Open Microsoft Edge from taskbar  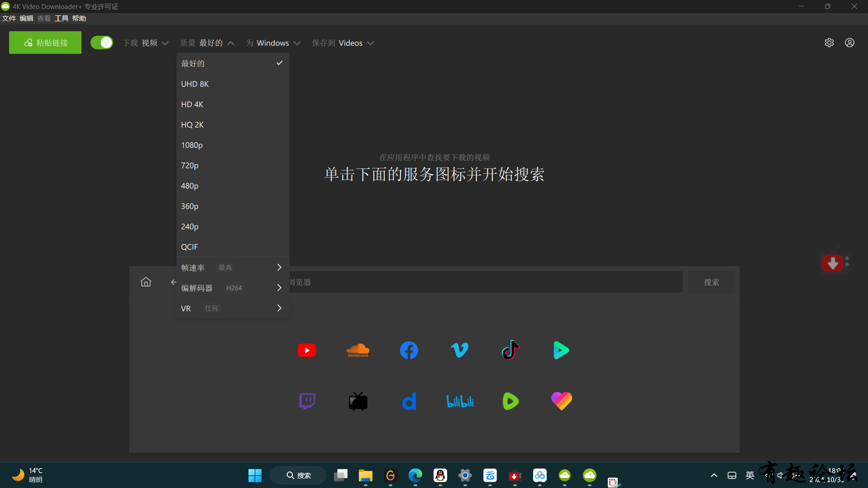(415, 475)
